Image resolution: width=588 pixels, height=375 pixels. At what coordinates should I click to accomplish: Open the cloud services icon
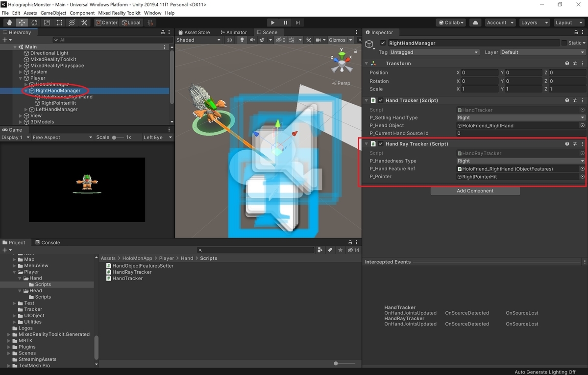click(x=475, y=23)
